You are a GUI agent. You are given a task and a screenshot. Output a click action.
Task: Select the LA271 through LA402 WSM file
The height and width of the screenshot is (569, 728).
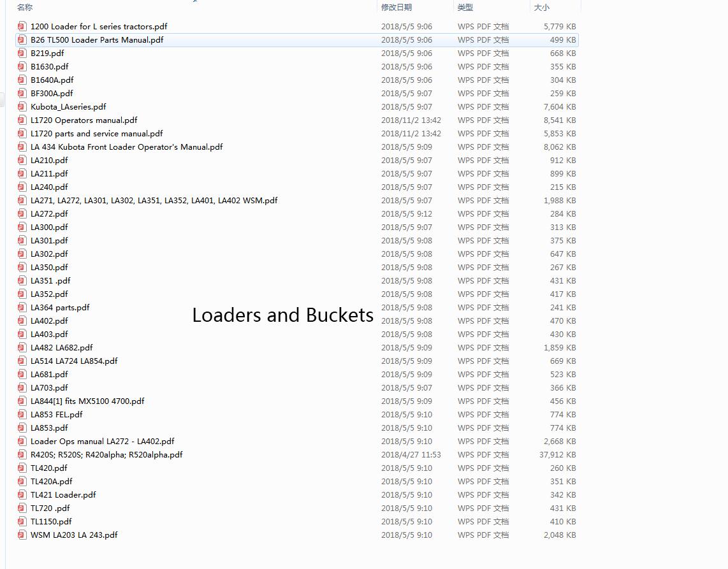154,200
